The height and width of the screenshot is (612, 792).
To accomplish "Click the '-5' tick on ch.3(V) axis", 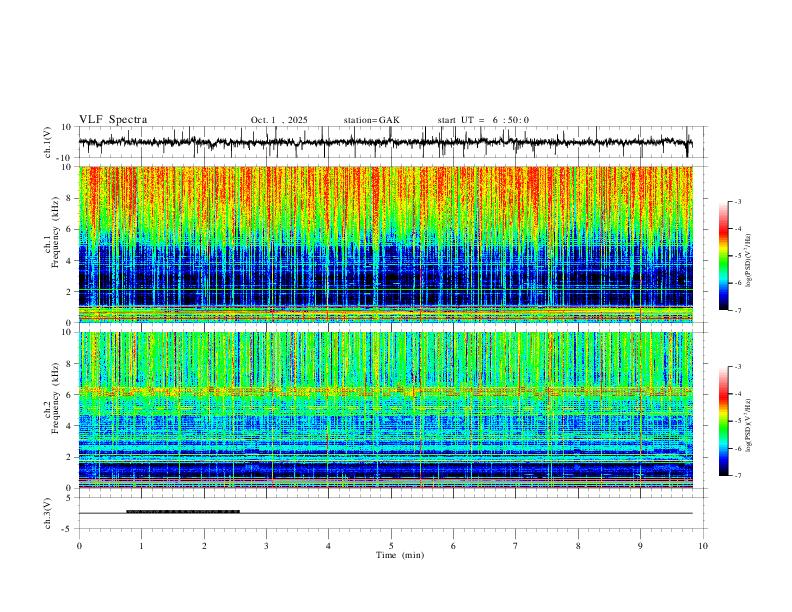I will 68,529.
